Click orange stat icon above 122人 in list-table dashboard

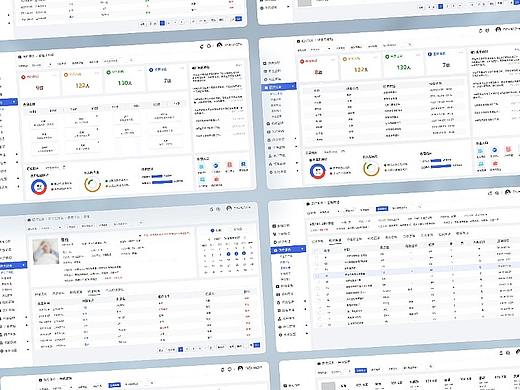[x=345, y=59]
